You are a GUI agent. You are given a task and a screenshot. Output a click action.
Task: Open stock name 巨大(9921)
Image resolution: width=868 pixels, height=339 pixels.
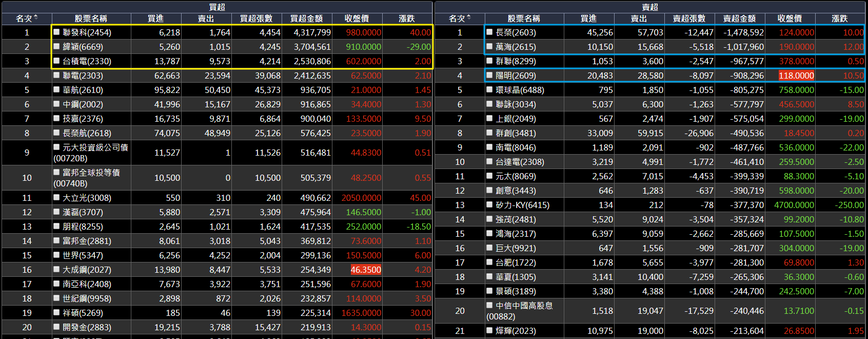coord(516,248)
